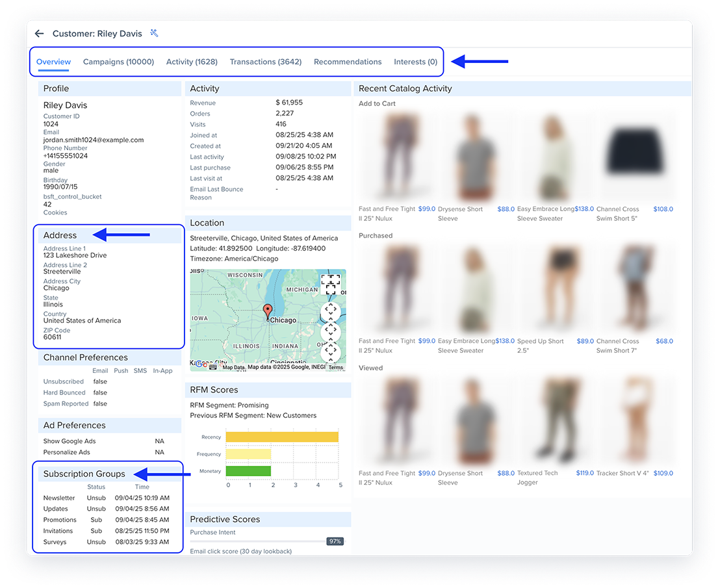Select the Recommendations tab
718x588 pixels.
(x=348, y=62)
